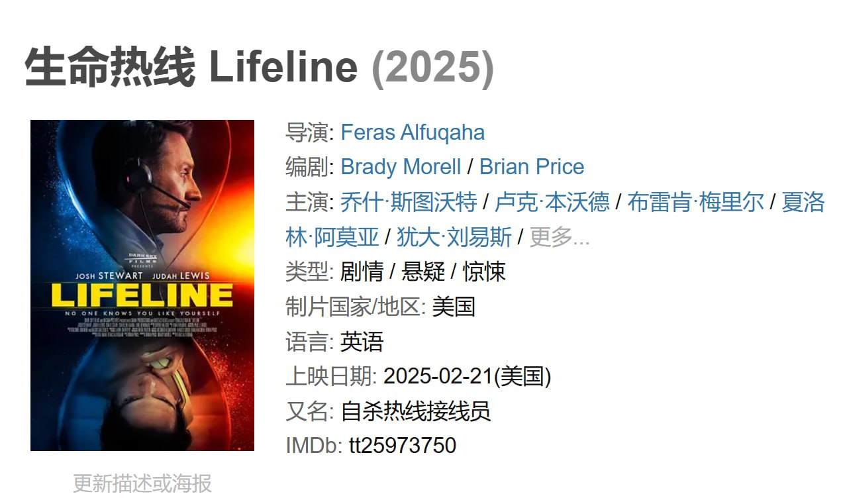Select the 剧情 genre text

coord(362,272)
